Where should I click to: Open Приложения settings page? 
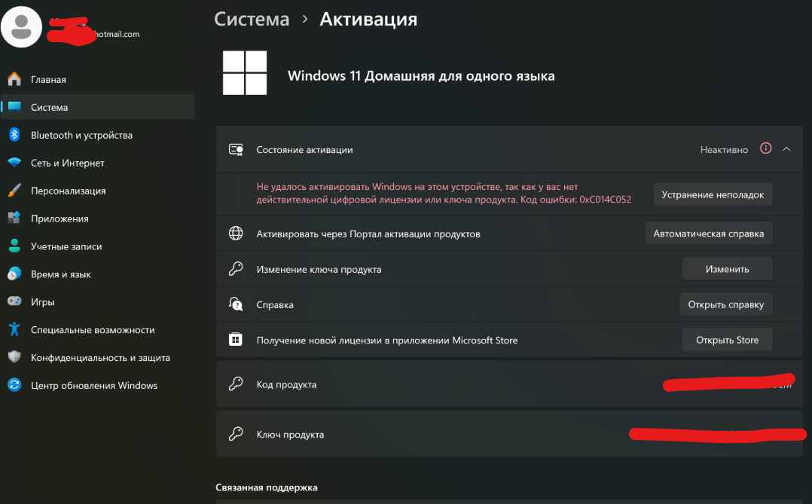point(98,218)
